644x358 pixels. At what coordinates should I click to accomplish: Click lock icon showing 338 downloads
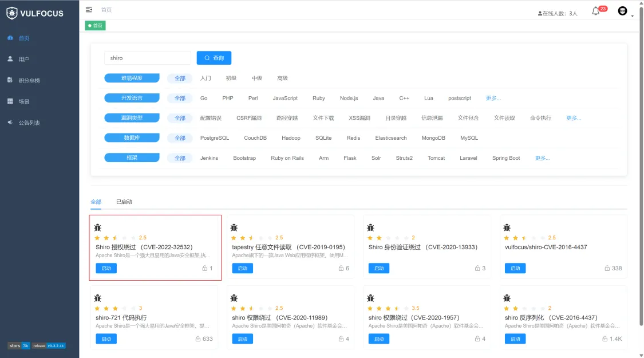(607, 269)
